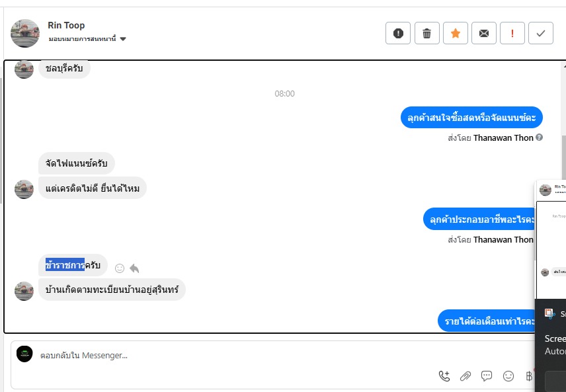Click help icon beside Thanawan Thon
The height and width of the screenshot is (392, 566).
point(539,137)
